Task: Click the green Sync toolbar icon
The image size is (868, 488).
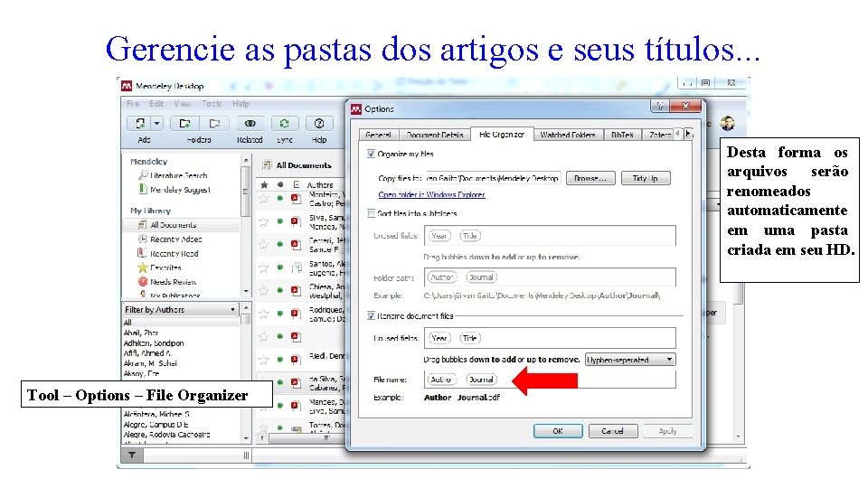Action: (285, 124)
